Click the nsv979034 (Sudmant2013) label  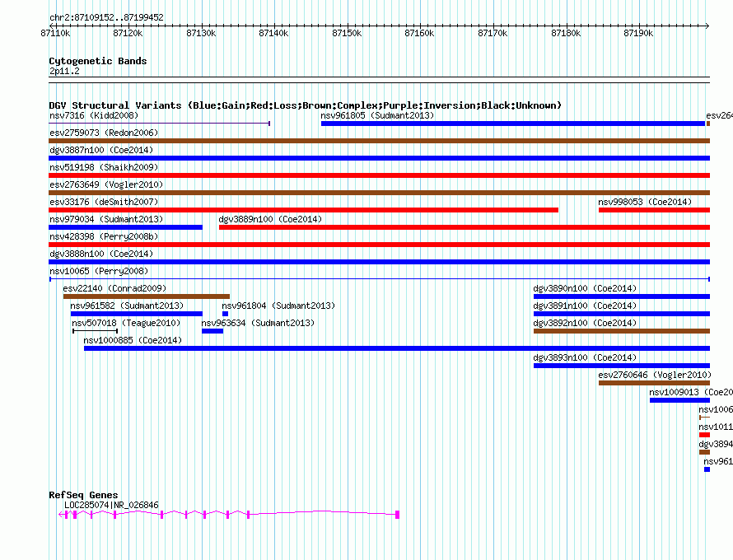click(x=106, y=219)
